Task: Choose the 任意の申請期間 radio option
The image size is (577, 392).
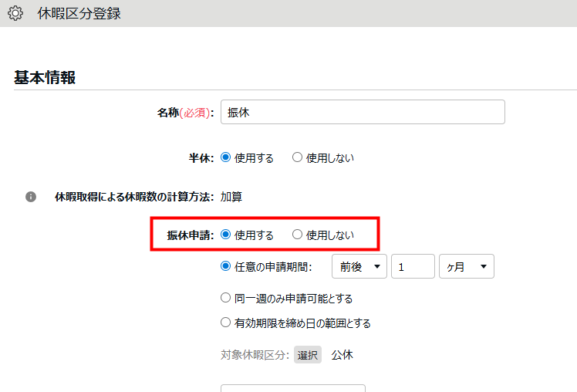Action: pyautogui.click(x=225, y=266)
